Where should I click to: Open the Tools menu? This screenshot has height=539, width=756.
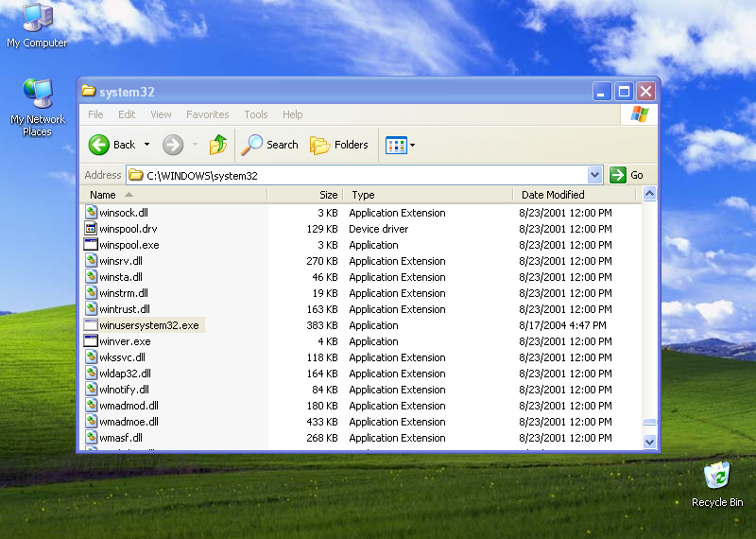coord(255,114)
